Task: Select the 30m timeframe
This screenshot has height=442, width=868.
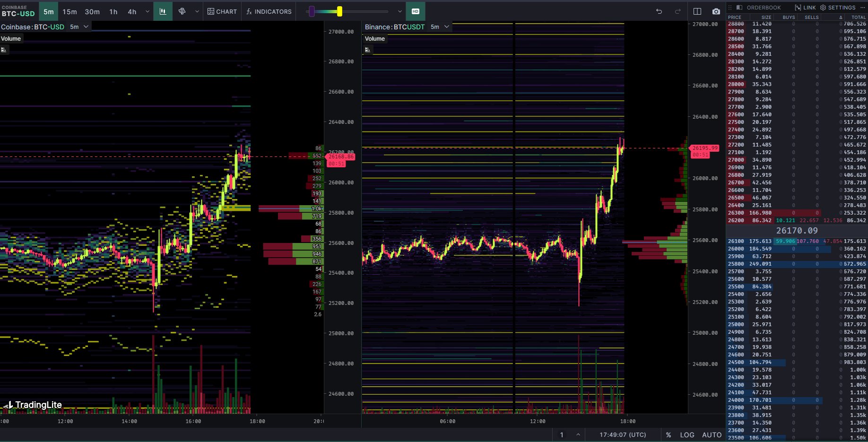Action: (92, 11)
